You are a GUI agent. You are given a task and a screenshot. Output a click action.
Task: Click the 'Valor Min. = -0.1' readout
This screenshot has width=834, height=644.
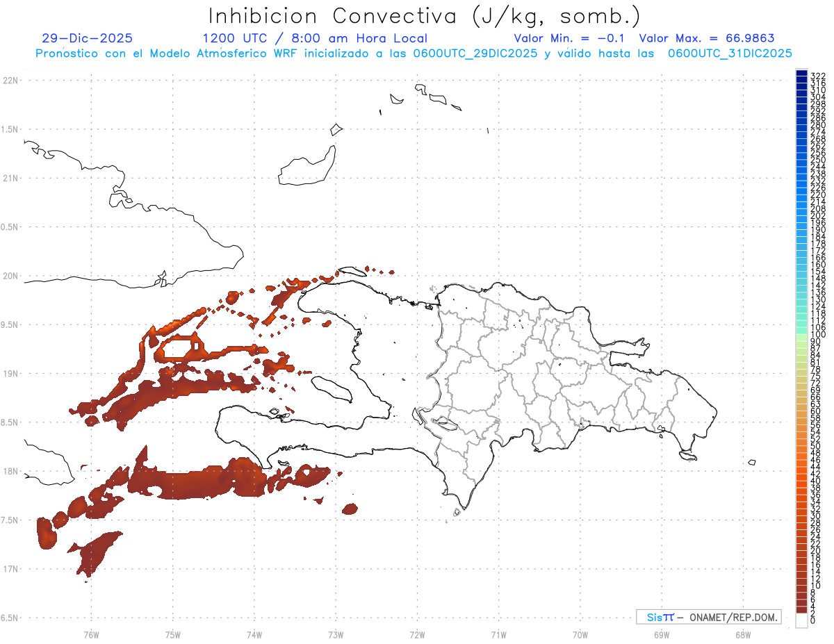pos(570,38)
